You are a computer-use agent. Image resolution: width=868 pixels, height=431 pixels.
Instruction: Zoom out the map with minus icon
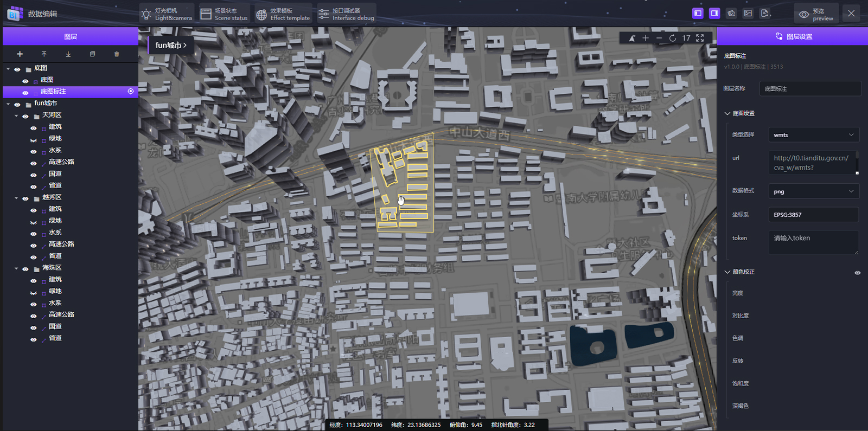(659, 38)
